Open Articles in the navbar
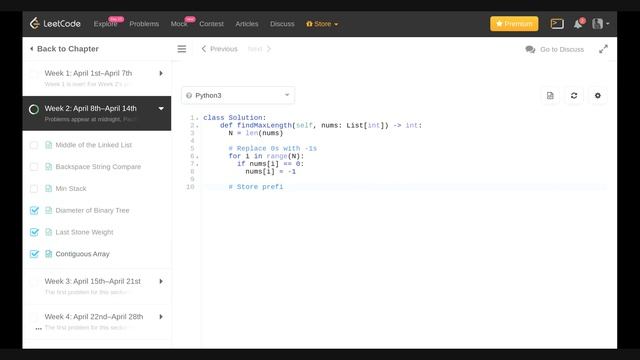 pyautogui.click(x=247, y=24)
